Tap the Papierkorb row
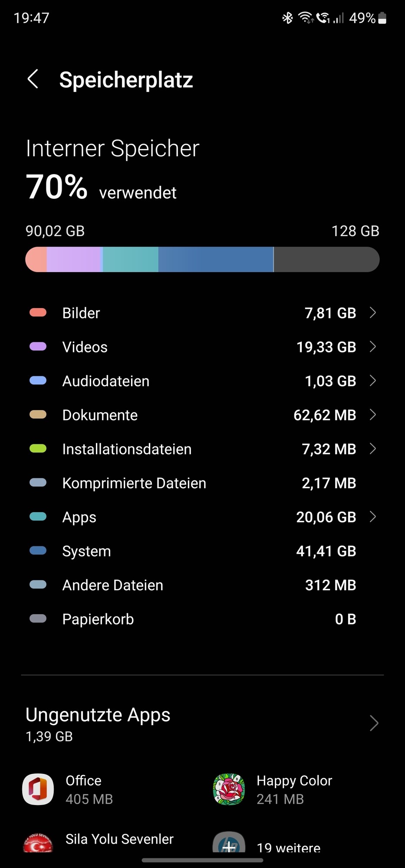Viewport: 405px width, 868px height. [202, 619]
